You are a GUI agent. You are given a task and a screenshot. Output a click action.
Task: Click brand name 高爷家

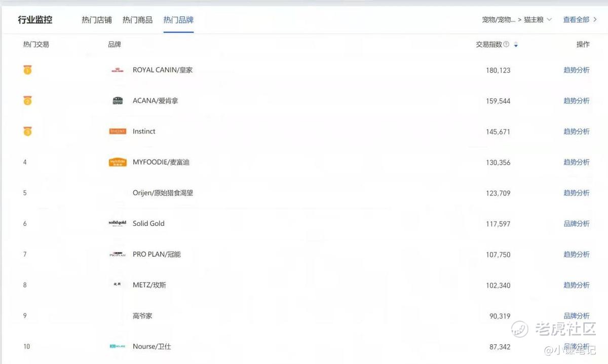pos(142,316)
